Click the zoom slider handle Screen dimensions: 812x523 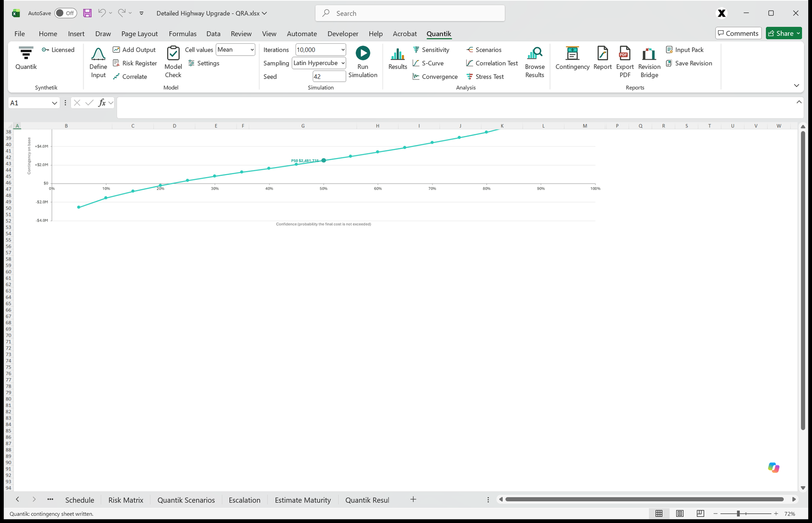coord(738,514)
